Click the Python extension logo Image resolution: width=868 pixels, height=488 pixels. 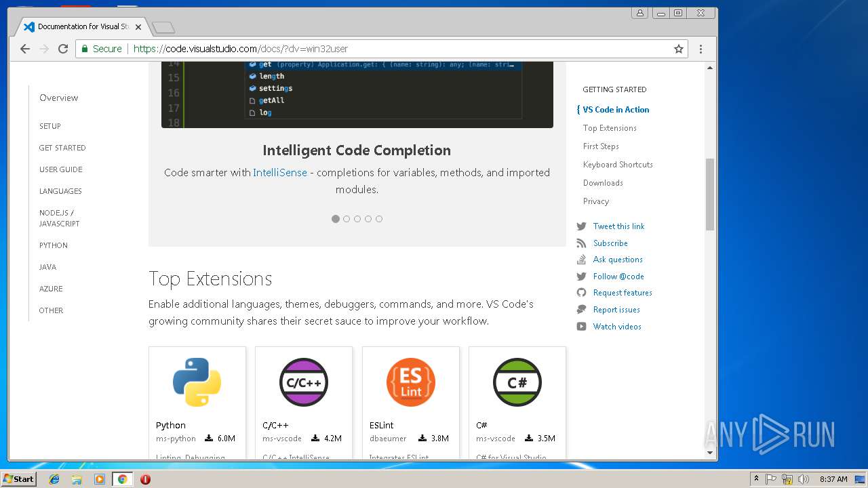coord(197,382)
